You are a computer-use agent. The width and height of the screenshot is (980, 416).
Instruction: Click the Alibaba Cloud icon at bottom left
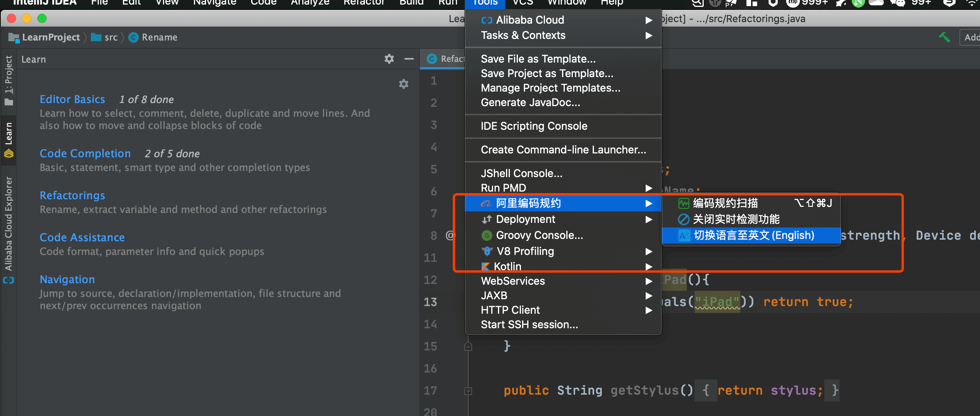[x=8, y=281]
